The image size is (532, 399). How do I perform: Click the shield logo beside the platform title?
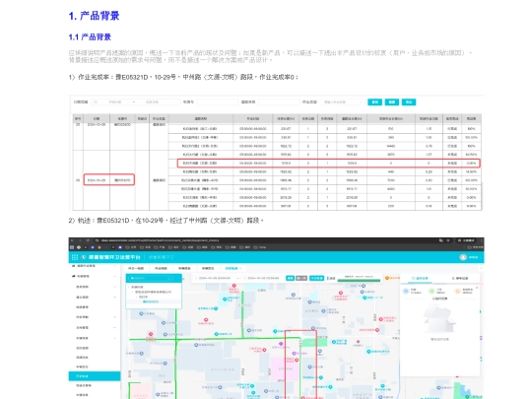84,257
